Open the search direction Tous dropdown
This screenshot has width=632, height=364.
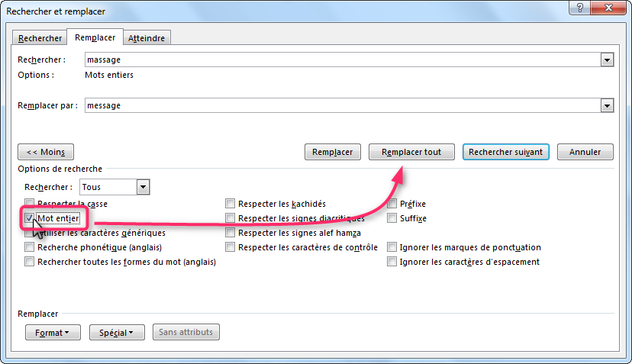tap(143, 187)
